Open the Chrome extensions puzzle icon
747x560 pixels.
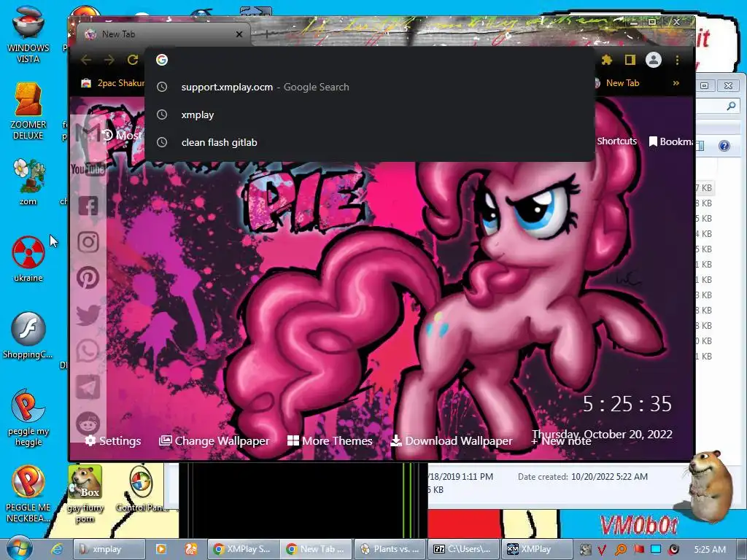(x=606, y=60)
